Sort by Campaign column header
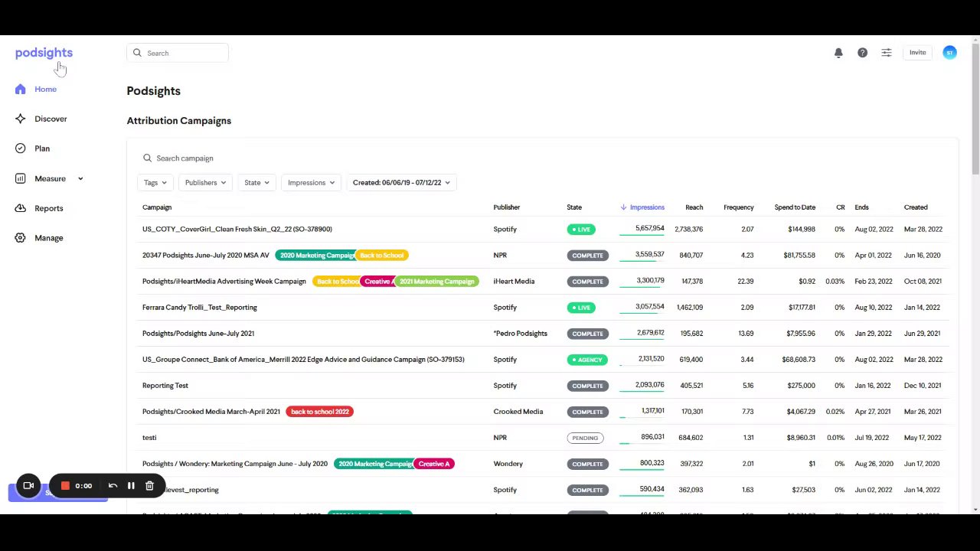The width and height of the screenshot is (980, 551). pos(157,207)
